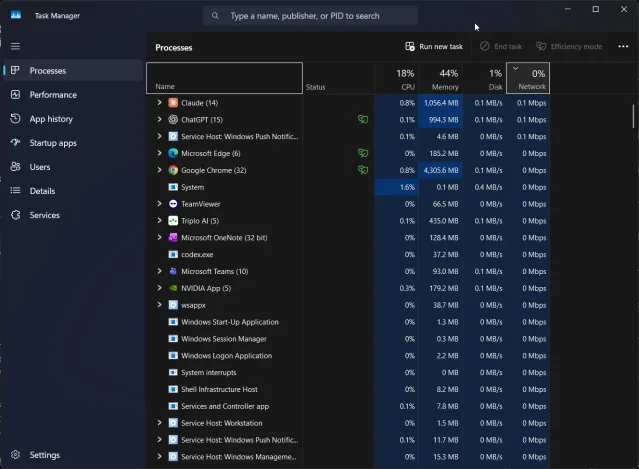Sort by the Name column header
Viewport: 639px width, 469px height.
pos(225,78)
